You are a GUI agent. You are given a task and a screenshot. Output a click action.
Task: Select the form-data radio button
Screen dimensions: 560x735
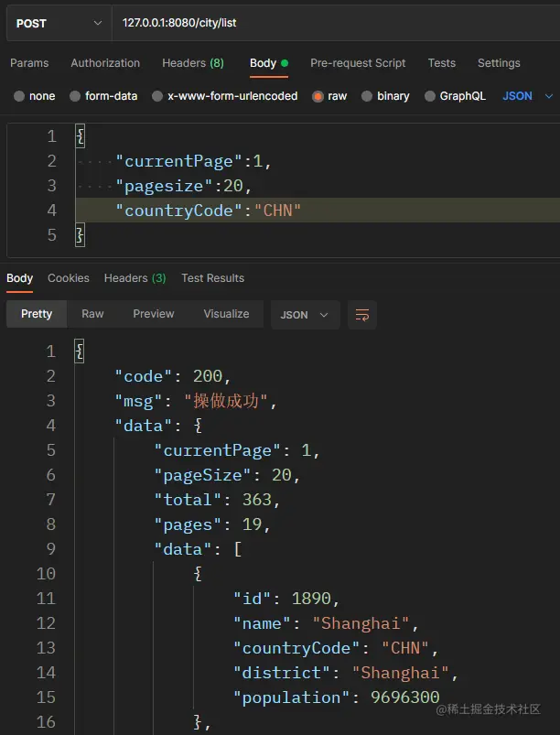(x=75, y=96)
